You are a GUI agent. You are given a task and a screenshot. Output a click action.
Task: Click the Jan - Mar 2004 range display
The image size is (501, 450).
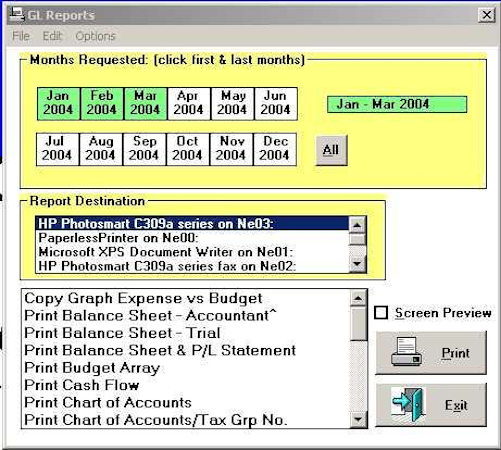[397, 104]
